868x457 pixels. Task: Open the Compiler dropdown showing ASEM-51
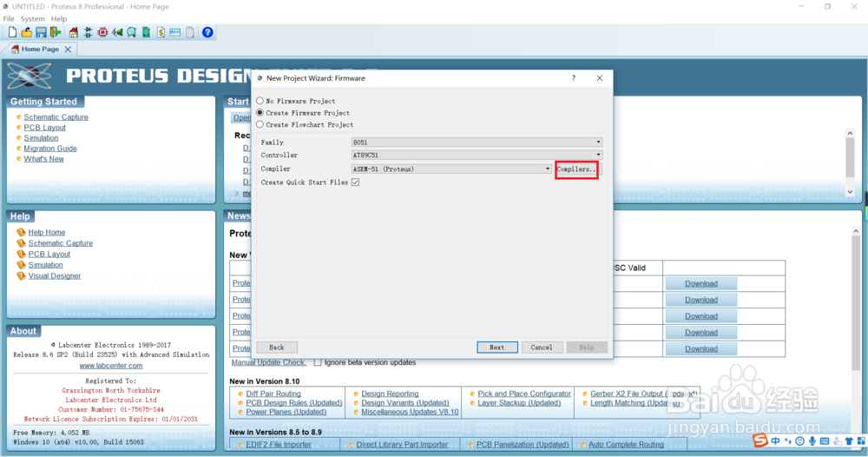tap(451, 169)
